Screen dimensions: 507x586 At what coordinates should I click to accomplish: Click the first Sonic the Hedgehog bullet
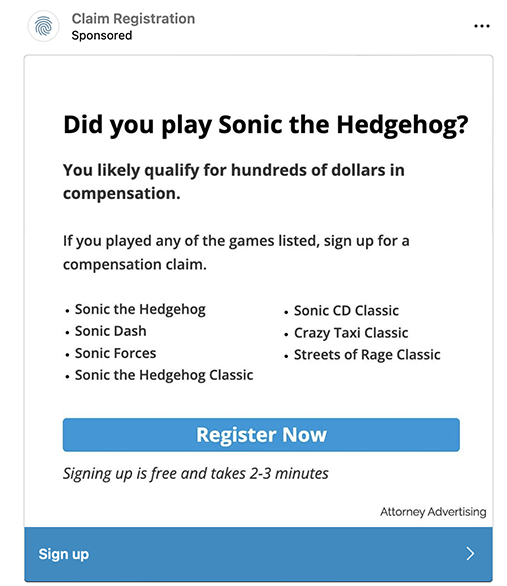coord(140,309)
